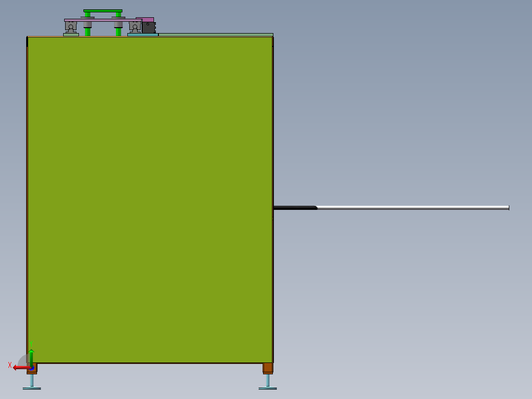
Task: Select the right linear bearing block
Action: point(135,27)
